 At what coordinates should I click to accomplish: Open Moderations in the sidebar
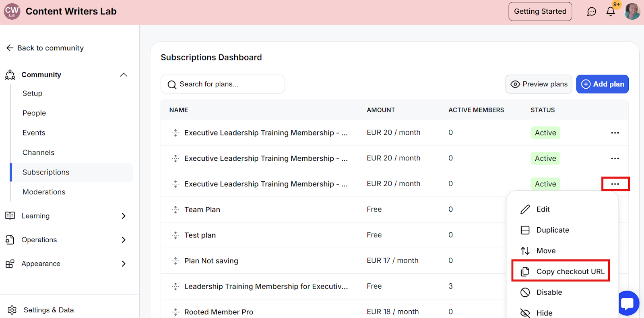click(x=44, y=192)
